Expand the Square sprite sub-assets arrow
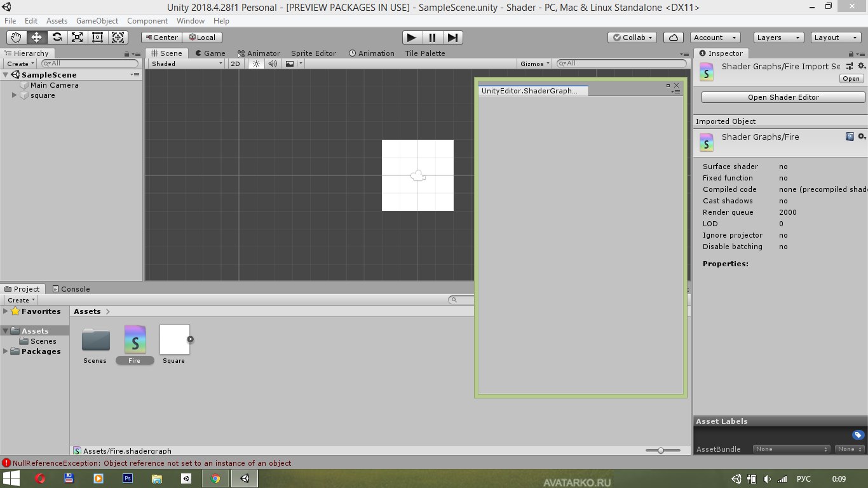This screenshot has height=488, width=868. point(190,339)
